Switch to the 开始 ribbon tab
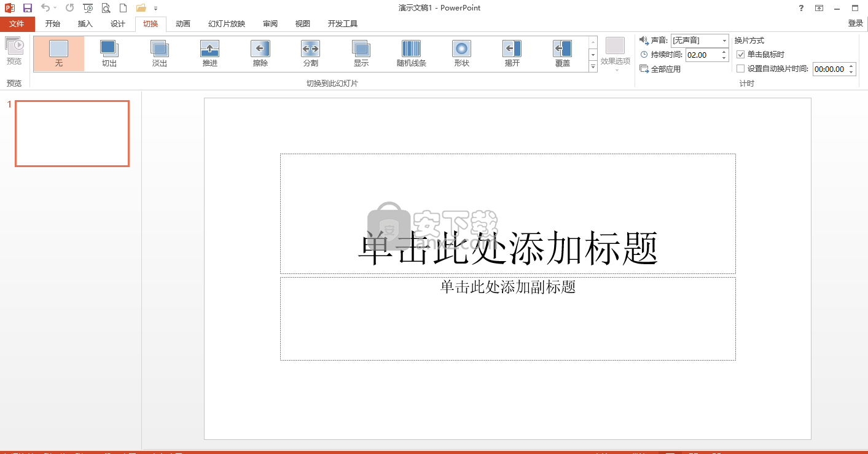 53,24
